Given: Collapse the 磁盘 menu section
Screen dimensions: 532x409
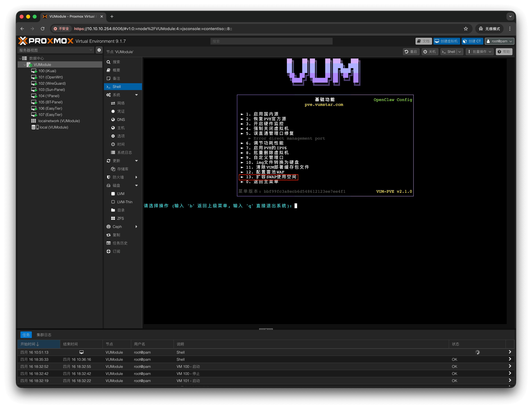Looking at the screenshot, I should [136, 185].
